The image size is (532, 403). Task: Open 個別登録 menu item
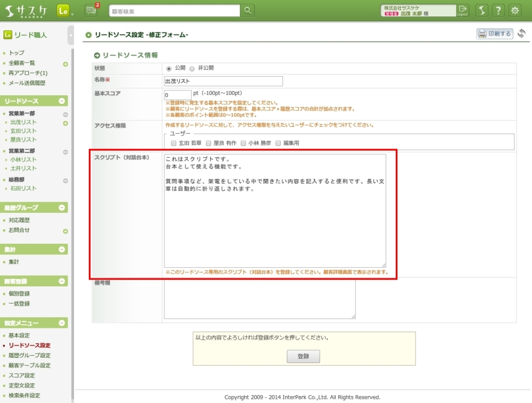pos(19,294)
